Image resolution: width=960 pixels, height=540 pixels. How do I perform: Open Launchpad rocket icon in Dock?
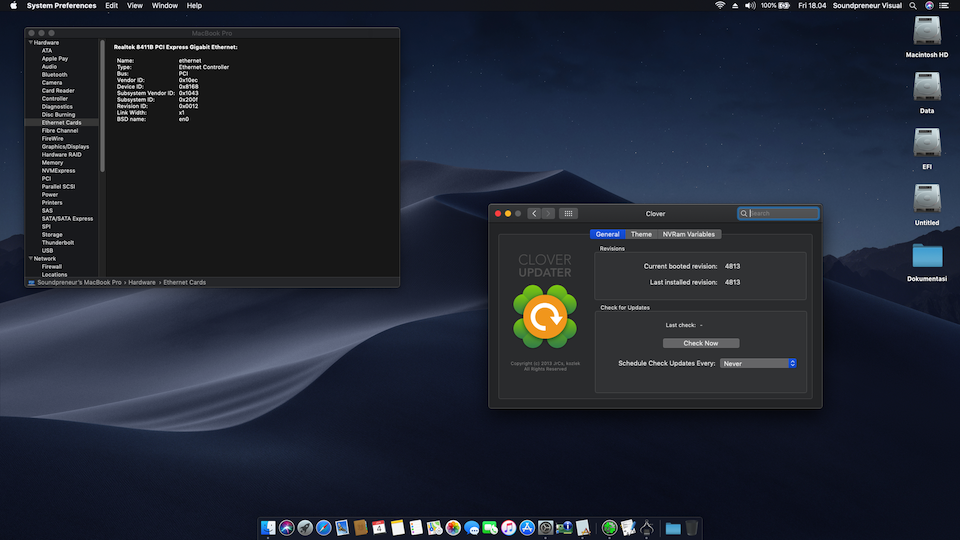click(x=305, y=528)
